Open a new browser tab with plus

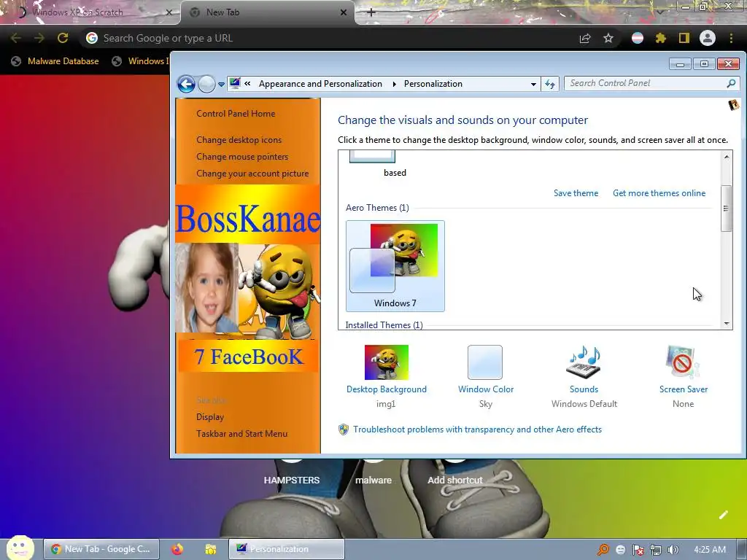371,12
